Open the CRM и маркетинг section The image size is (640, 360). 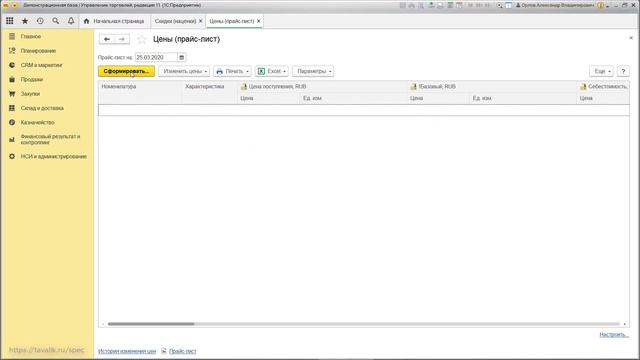(x=41, y=65)
